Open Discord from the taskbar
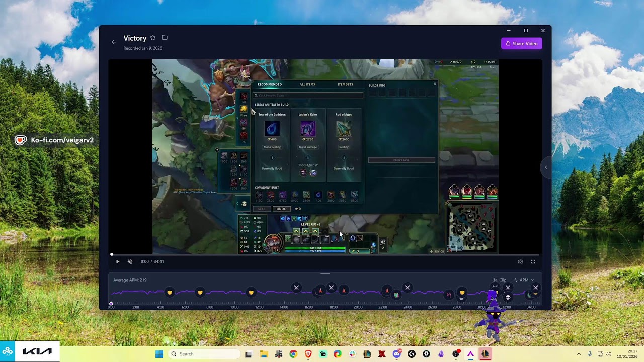Viewport: 644px width, 362px height. pos(397,354)
